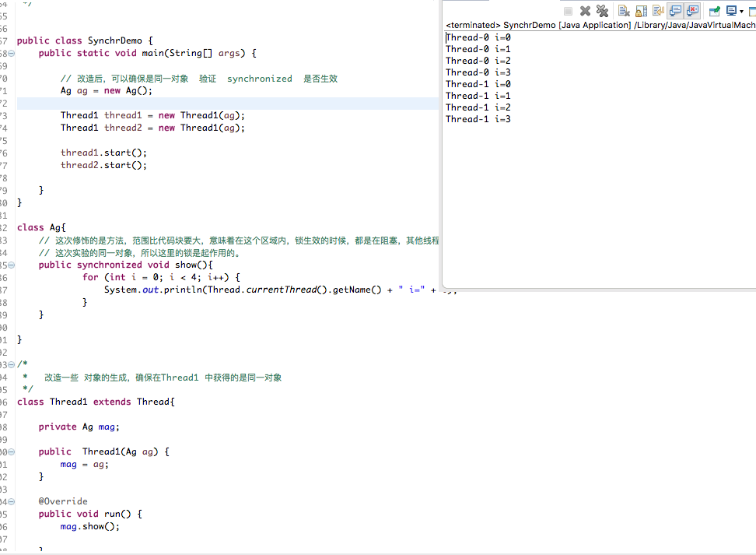Click "class Thread1 extends Thread{" line
This screenshot has width=756, height=555.
click(96, 402)
